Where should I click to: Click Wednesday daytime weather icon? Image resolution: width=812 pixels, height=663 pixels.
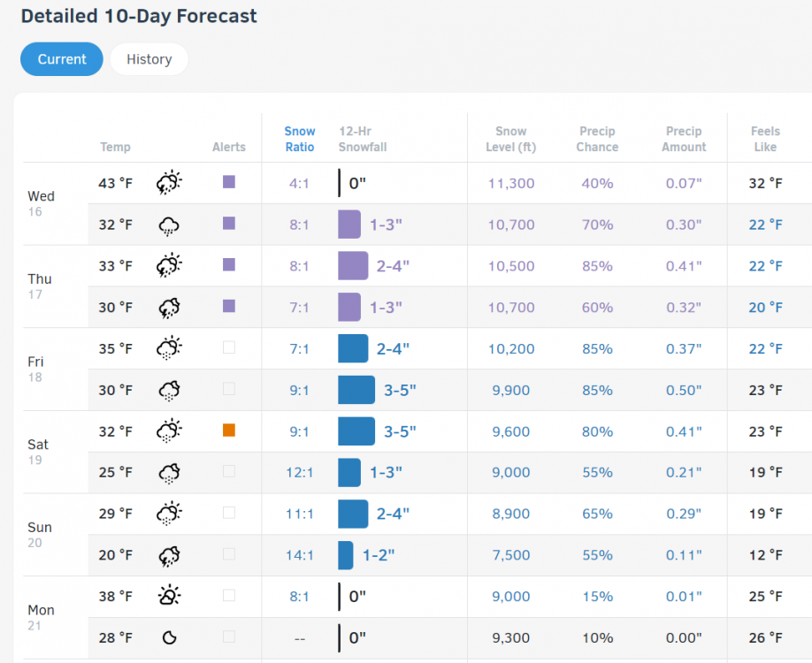(x=168, y=183)
